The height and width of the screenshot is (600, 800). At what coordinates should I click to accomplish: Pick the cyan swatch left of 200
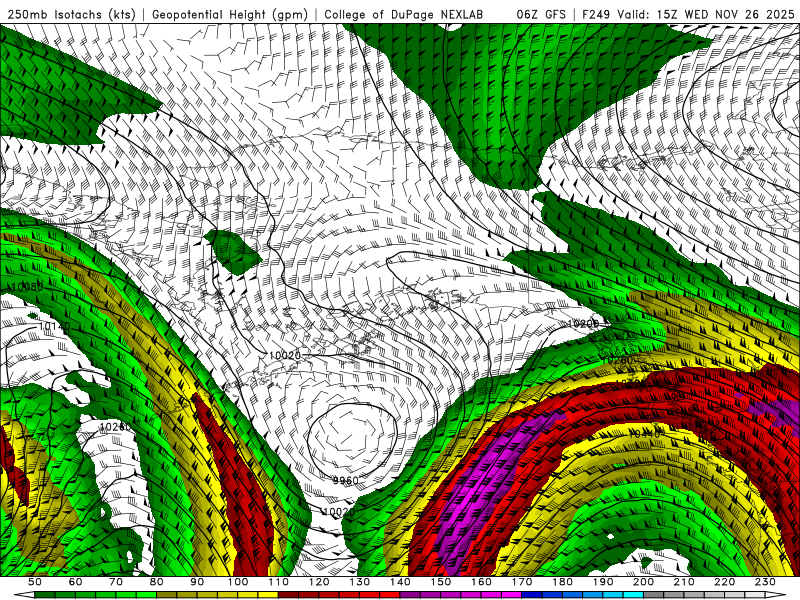click(x=633, y=595)
